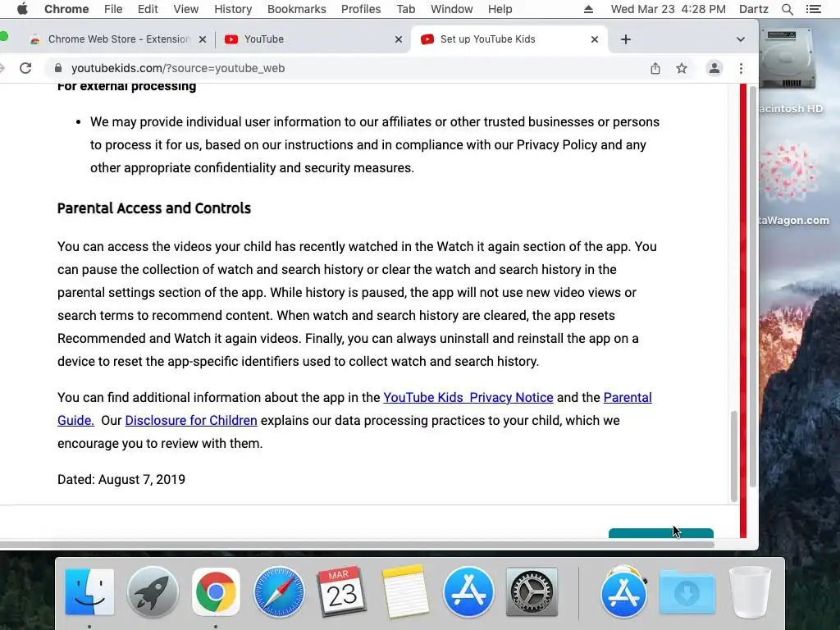Close the Set up YouTube Kids tab
840x630 pixels.
tap(594, 39)
